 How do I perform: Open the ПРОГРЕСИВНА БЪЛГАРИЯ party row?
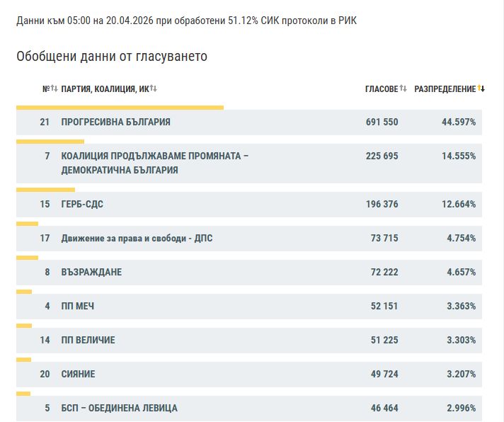click(x=116, y=122)
